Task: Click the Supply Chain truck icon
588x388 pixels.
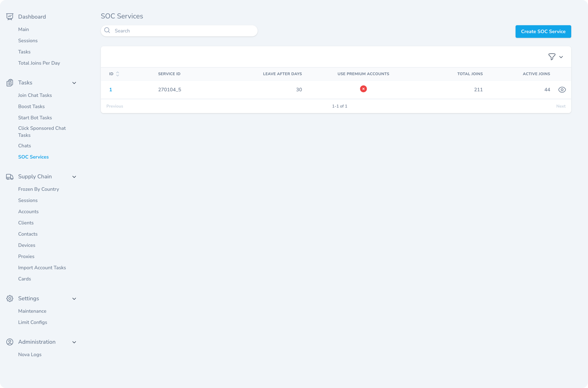Action: click(x=10, y=177)
